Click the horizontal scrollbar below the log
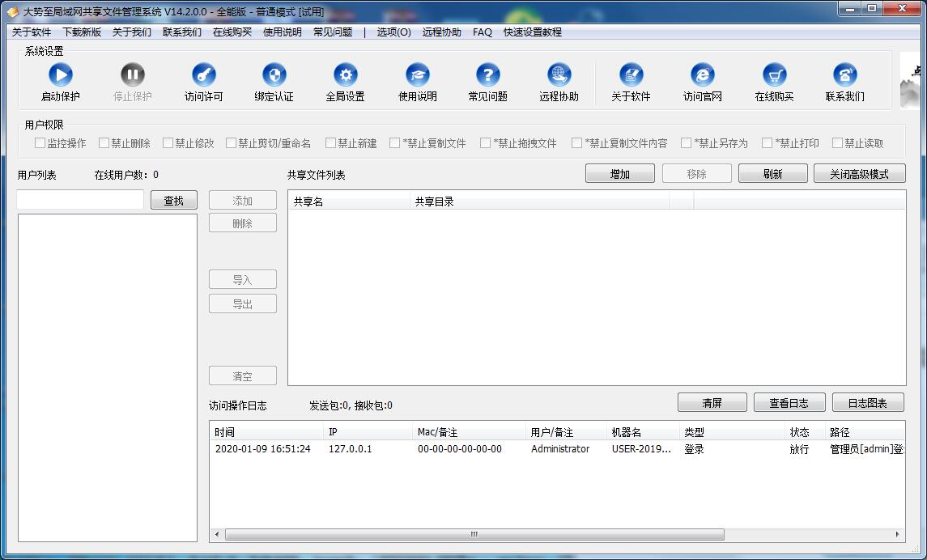 tap(474, 535)
